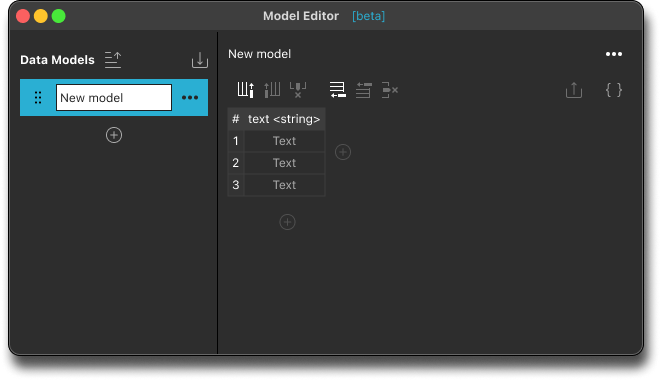This screenshot has width=660, height=380.
Task: Show JSON with the curly braces icon
Action: point(614,90)
